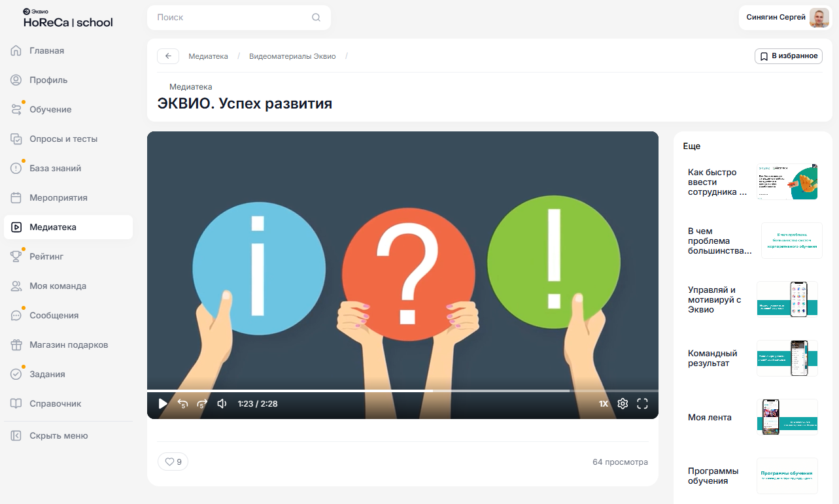Click thumbnail of Командный результат

pyautogui.click(x=787, y=358)
